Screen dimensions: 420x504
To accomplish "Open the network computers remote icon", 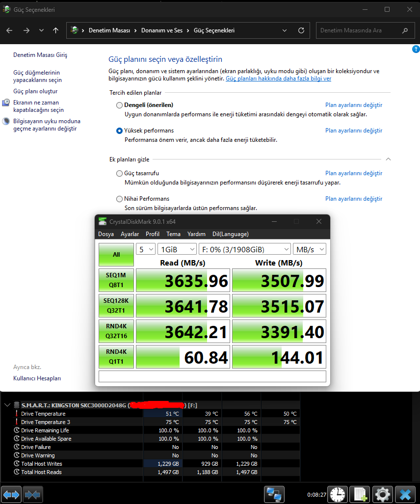I will click(x=274, y=494).
